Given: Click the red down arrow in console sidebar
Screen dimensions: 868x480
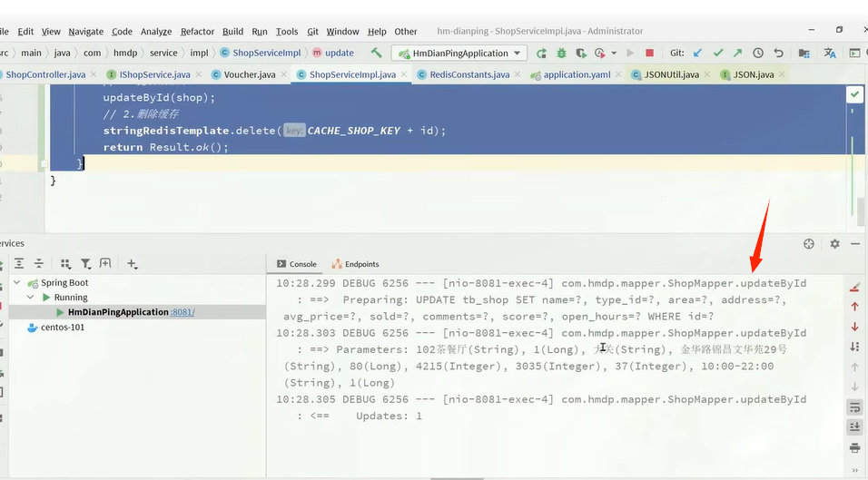Looking at the screenshot, I should pyautogui.click(x=854, y=327).
